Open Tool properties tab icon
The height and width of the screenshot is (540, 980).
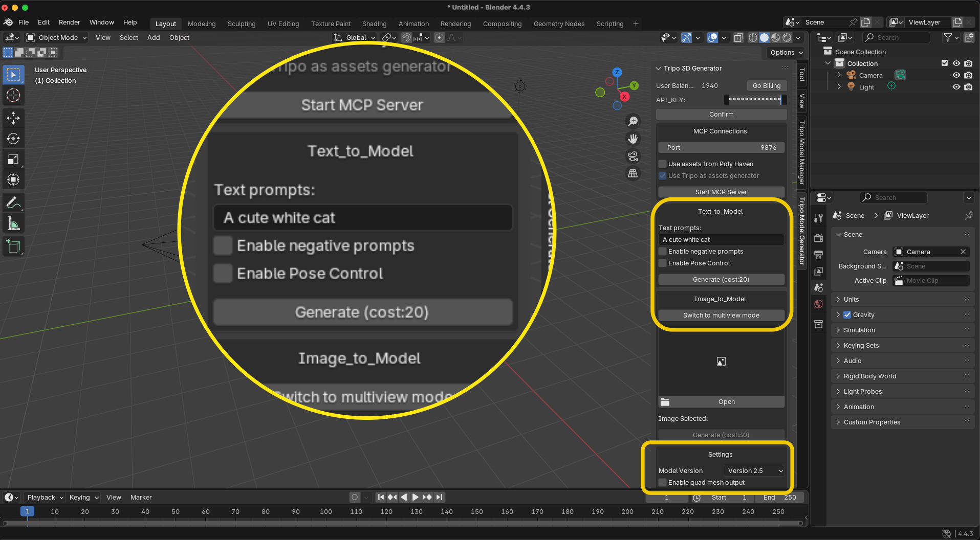click(819, 218)
